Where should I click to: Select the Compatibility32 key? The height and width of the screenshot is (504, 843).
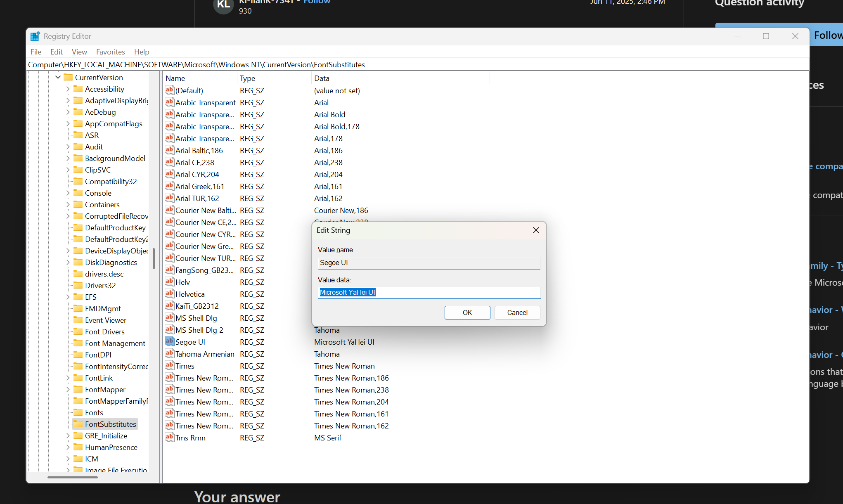point(111,181)
